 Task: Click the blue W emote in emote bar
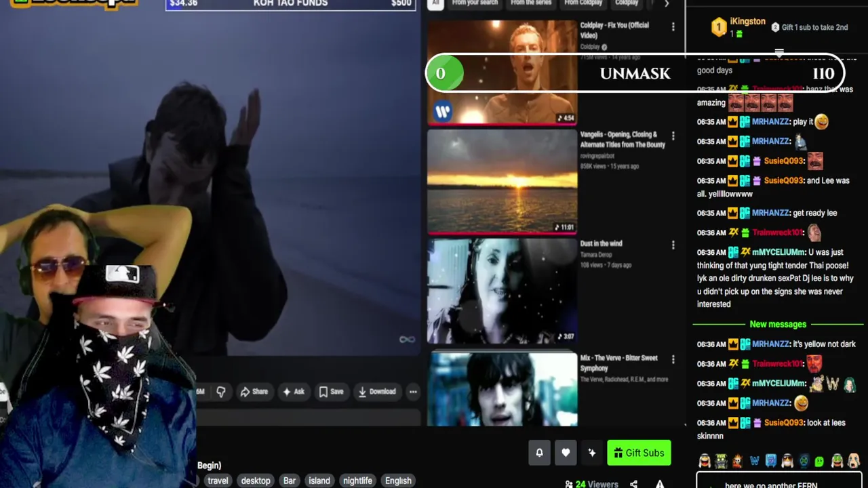754,461
